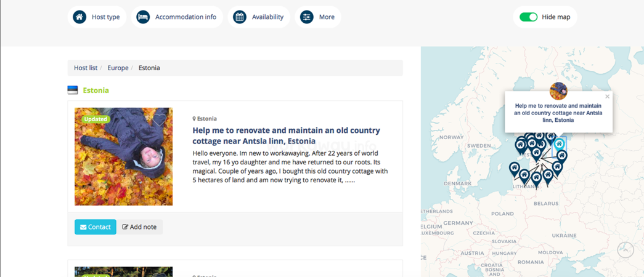This screenshot has width=644, height=277.
Task: Click the popup host avatar image
Action: click(x=558, y=90)
